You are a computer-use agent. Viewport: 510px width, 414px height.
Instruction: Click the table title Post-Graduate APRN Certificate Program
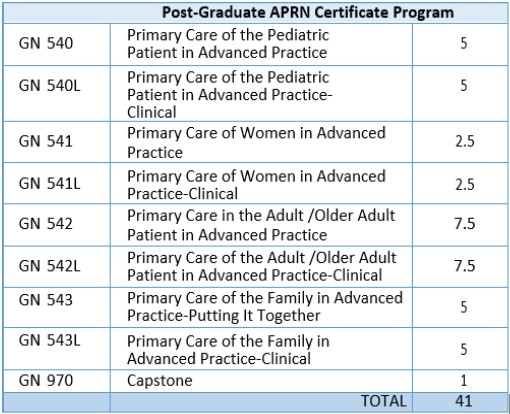pos(308,12)
